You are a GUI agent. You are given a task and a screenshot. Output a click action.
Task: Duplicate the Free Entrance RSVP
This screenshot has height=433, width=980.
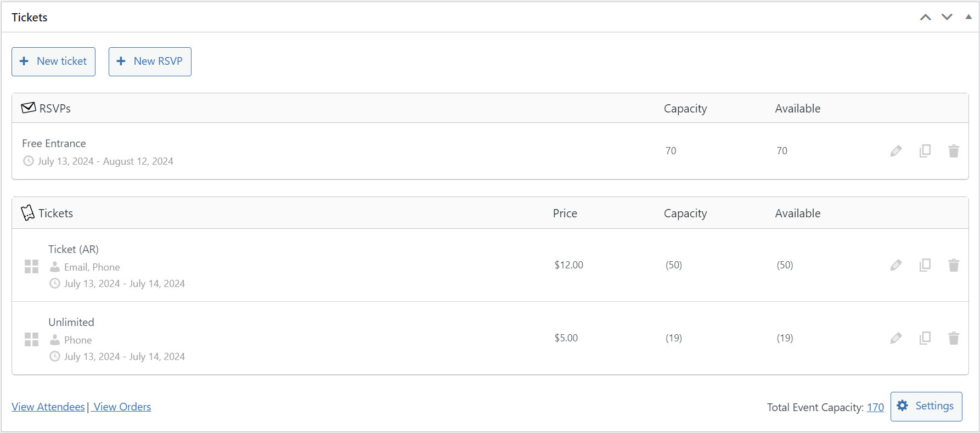(x=925, y=150)
